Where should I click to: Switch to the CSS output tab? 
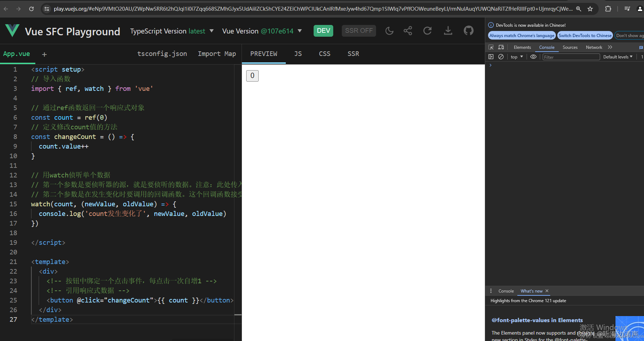[325, 54]
